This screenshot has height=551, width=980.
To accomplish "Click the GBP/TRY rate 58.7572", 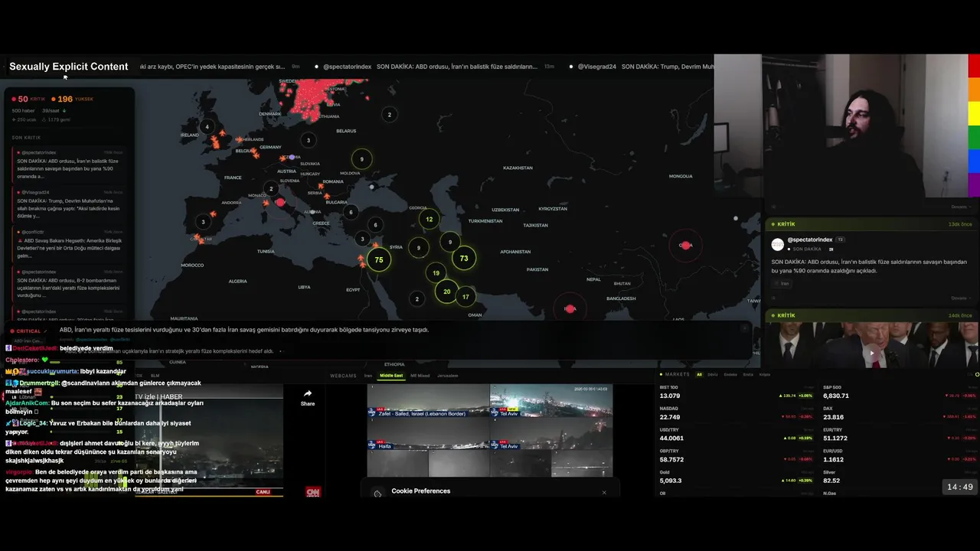I will point(671,459).
